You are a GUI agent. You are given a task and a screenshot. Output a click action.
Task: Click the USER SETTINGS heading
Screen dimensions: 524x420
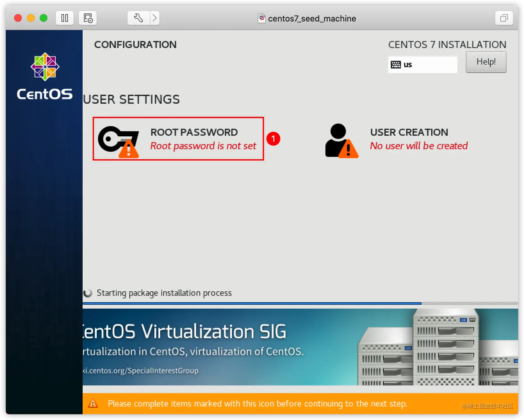click(131, 100)
